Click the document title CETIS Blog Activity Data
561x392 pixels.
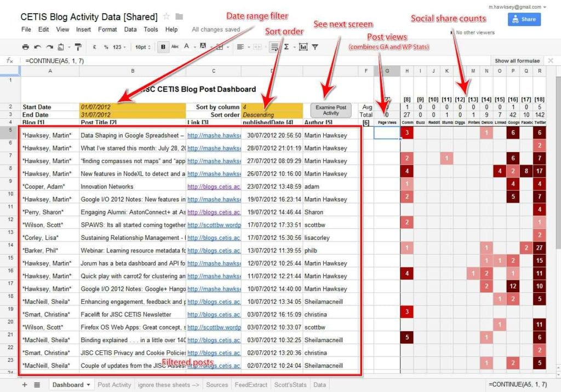click(x=89, y=17)
